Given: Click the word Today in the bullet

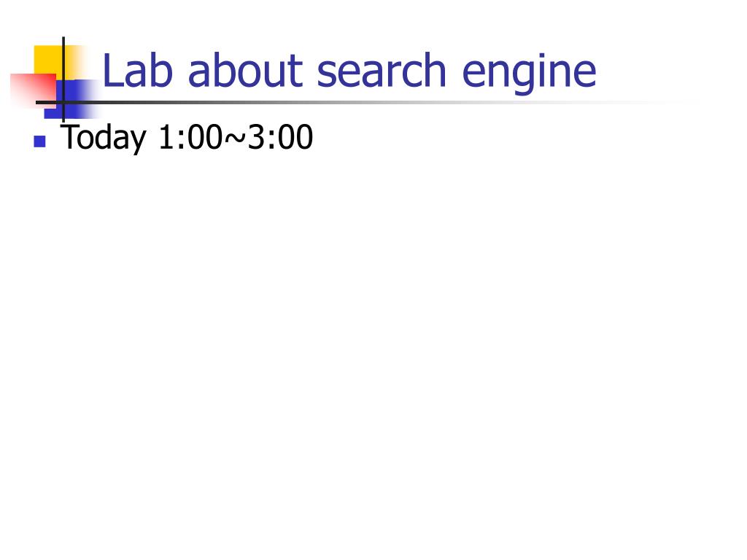Looking at the screenshot, I should point(103,139).
